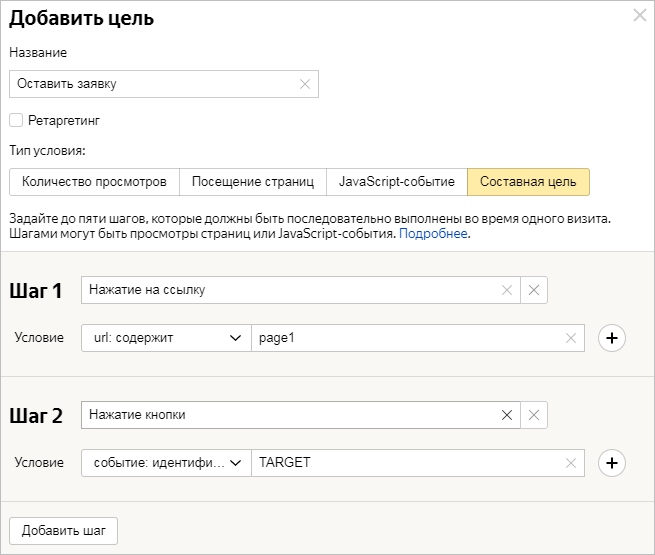Select JavaScript-событие condition type

click(396, 182)
